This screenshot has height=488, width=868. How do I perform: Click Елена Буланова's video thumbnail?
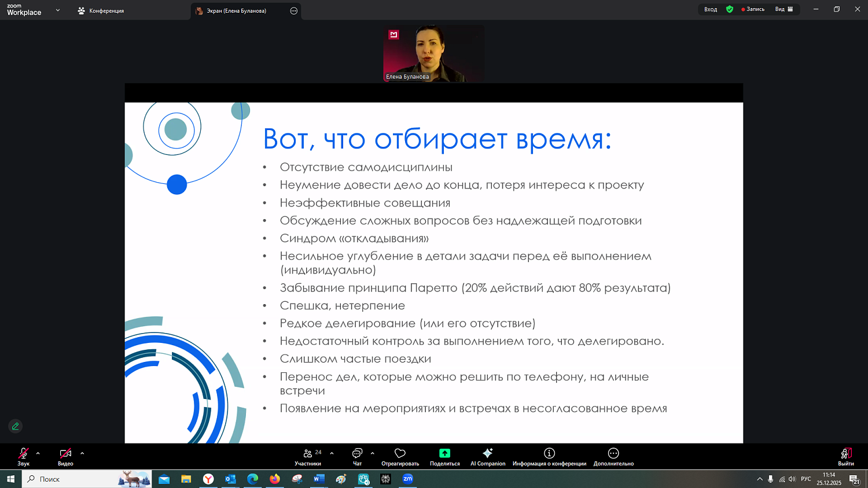point(433,52)
